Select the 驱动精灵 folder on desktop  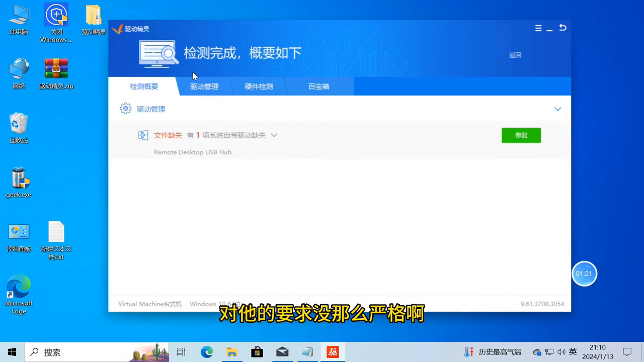[x=94, y=20]
